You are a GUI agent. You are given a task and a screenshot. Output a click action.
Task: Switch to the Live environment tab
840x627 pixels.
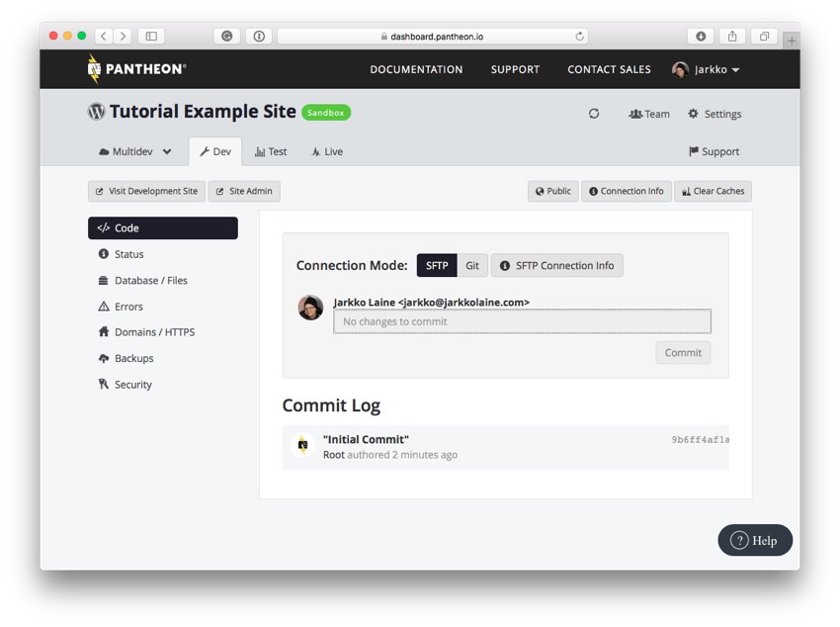327,152
